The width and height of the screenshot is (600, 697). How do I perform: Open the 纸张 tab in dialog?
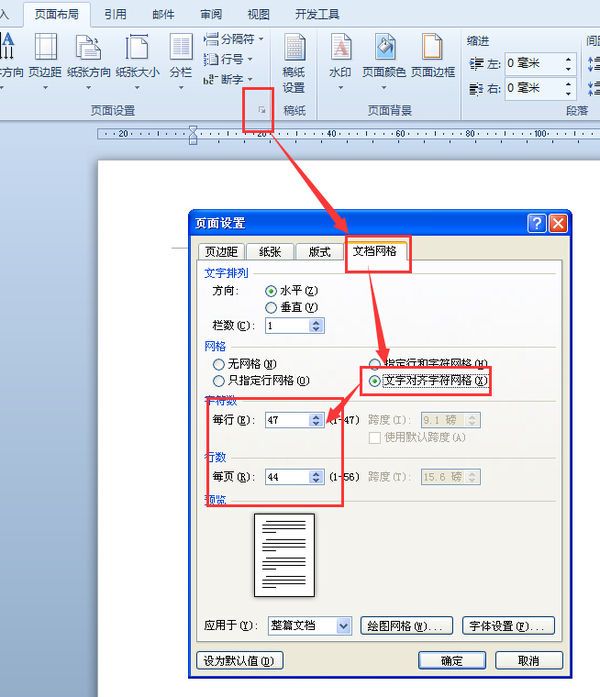click(x=270, y=252)
